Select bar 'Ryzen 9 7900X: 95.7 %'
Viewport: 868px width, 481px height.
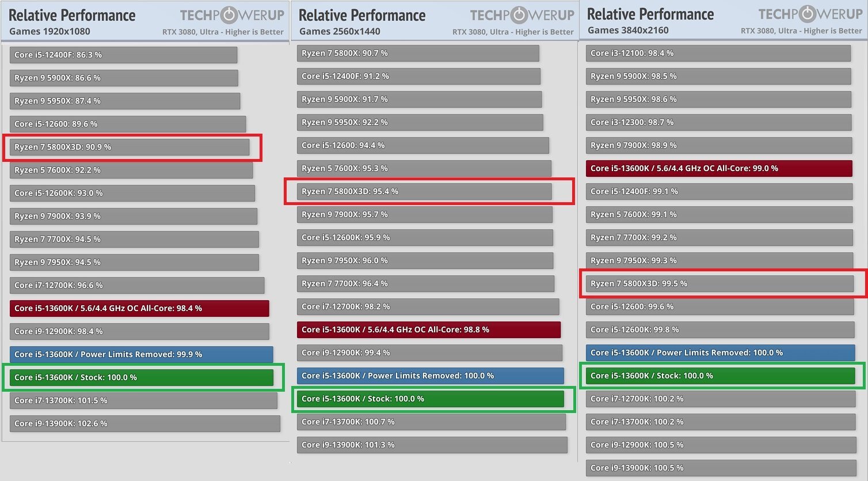pos(425,214)
